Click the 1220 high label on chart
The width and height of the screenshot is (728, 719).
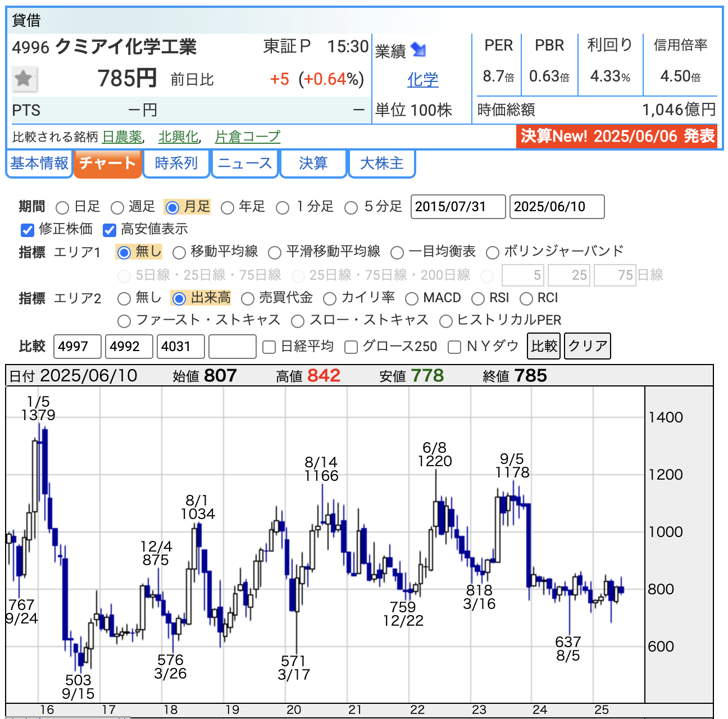435,461
